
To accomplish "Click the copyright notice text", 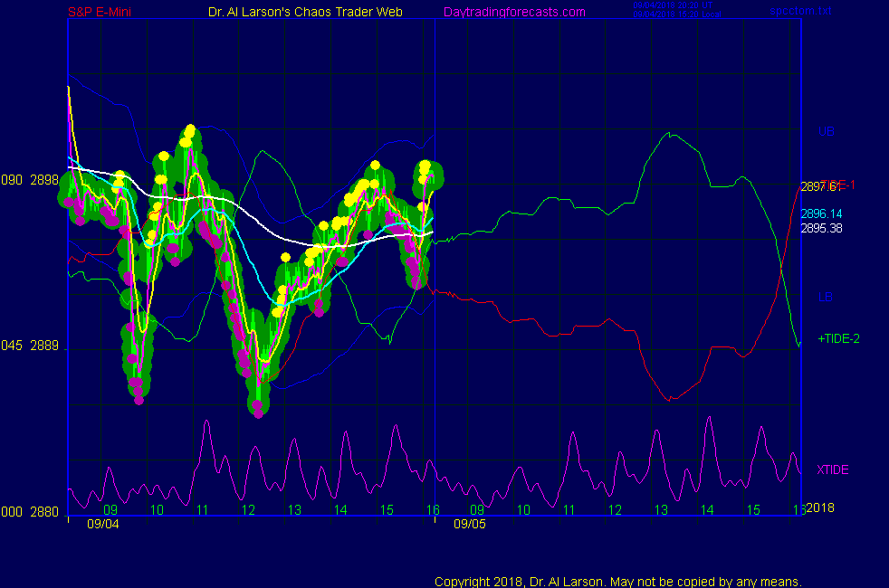I will tap(618, 581).
